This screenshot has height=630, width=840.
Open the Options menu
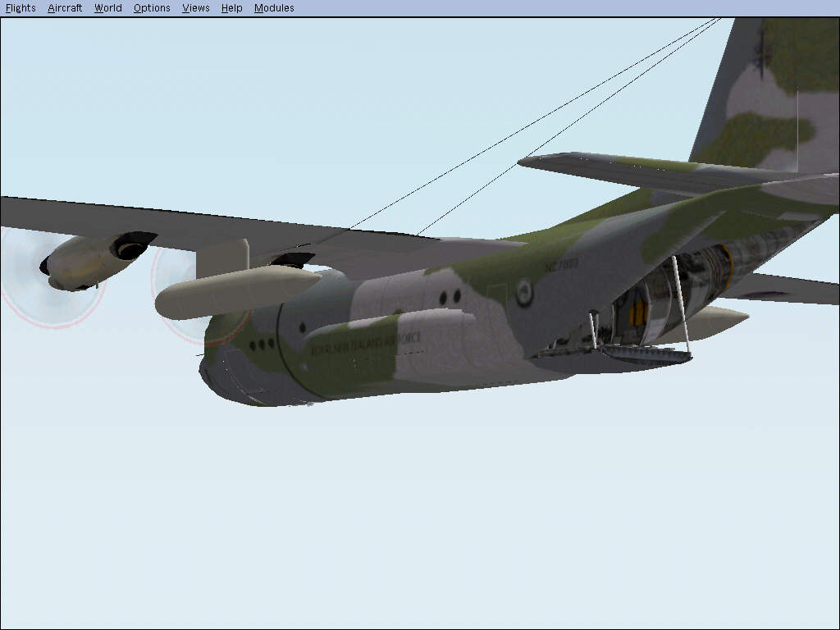pyautogui.click(x=152, y=8)
